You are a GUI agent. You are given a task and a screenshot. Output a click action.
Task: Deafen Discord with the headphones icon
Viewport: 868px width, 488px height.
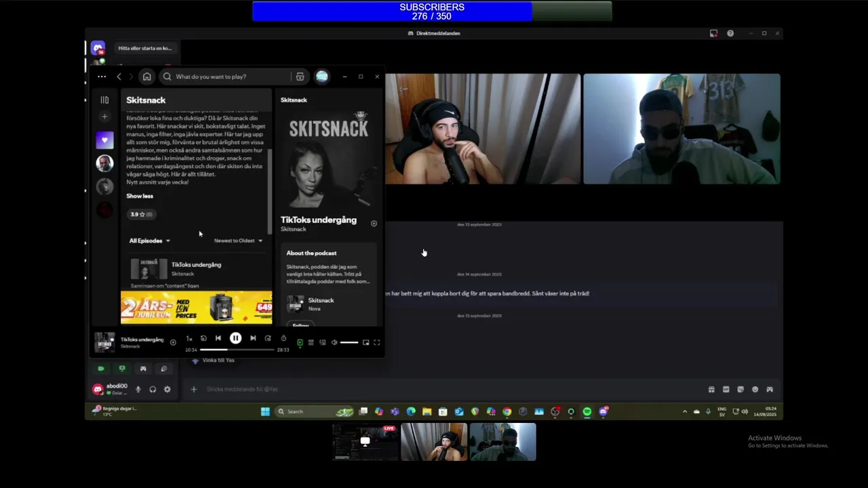[153, 390]
